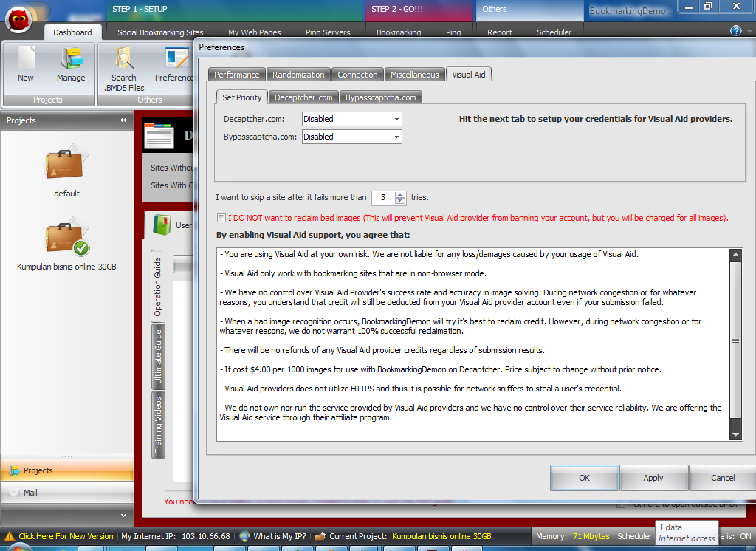Switch to the Randomization tab

pyautogui.click(x=298, y=75)
